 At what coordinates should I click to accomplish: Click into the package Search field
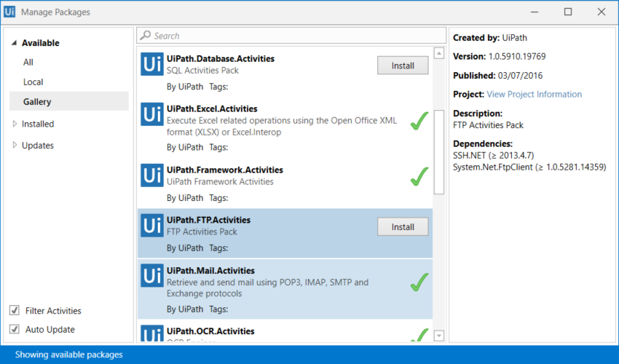291,36
